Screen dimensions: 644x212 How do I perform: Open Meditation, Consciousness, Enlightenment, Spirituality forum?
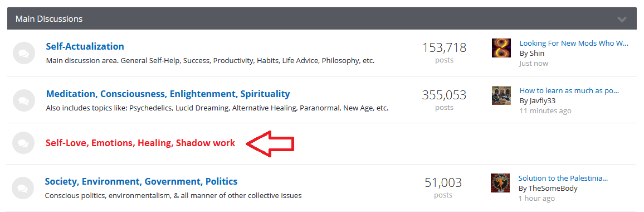coord(168,94)
